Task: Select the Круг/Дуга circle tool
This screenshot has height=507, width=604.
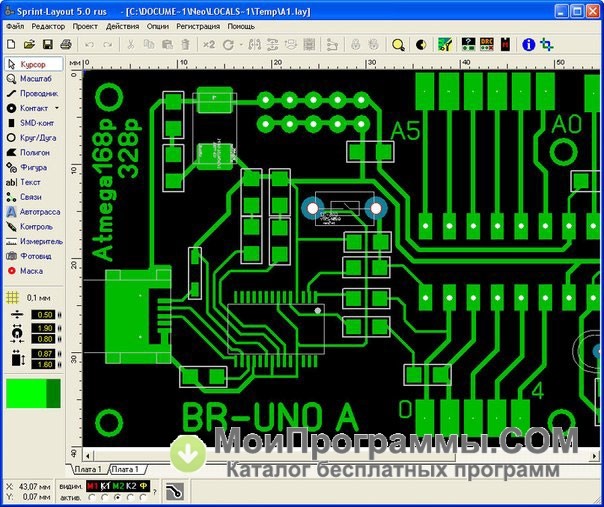Action: [x=34, y=138]
